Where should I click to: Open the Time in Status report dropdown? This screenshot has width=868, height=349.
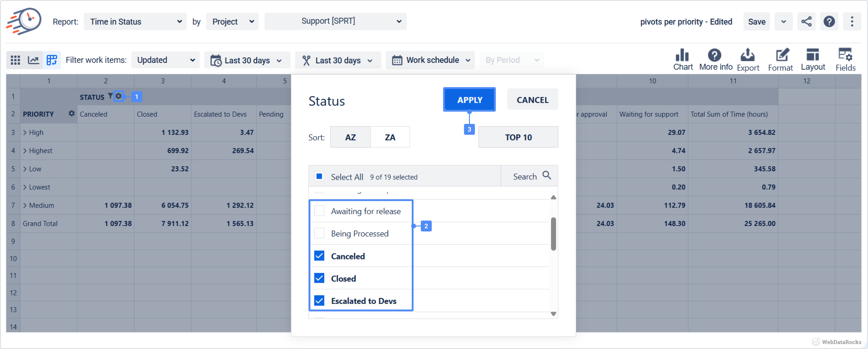point(135,22)
